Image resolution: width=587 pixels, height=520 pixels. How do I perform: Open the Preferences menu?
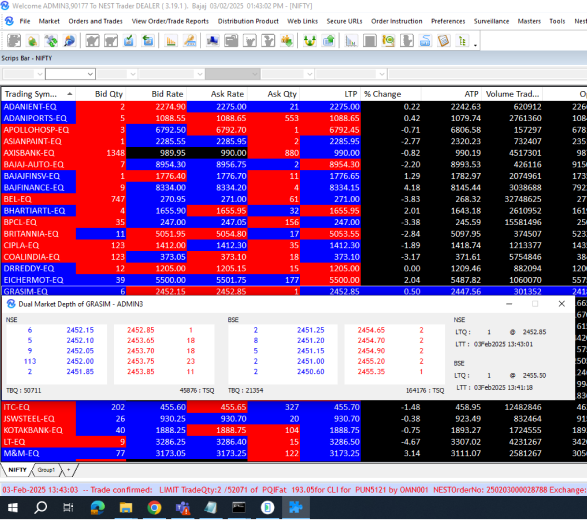pos(448,21)
